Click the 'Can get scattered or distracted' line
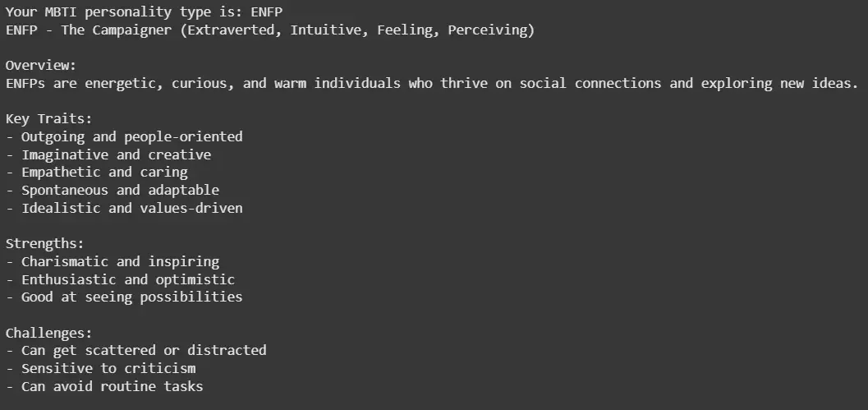Image resolution: width=868 pixels, height=410 pixels. [136, 351]
